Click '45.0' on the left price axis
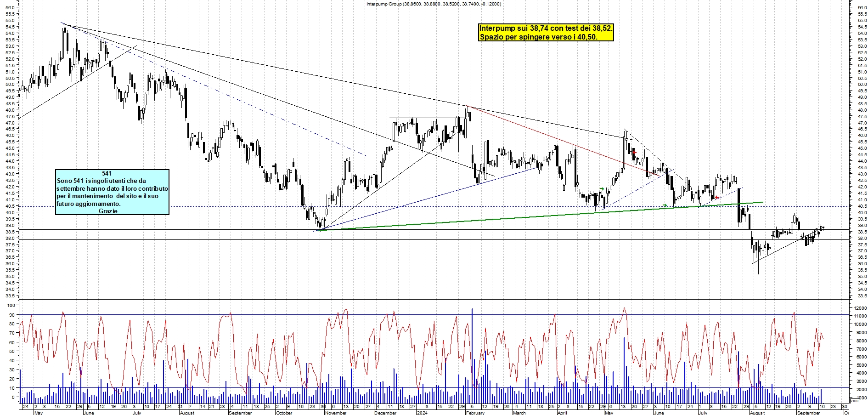This screenshot has height=415, width=868. point(11,148)
